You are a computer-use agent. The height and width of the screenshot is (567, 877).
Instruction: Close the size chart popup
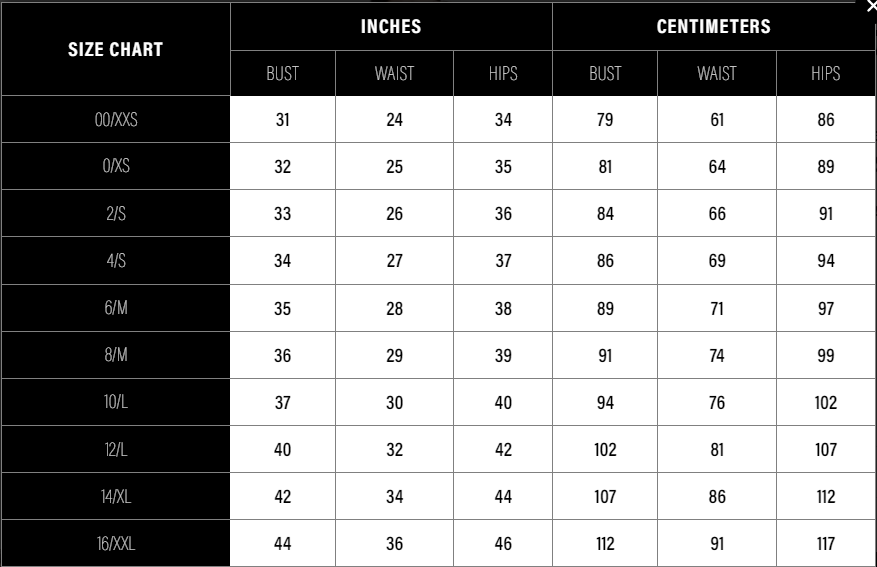(x=870, y=6)
